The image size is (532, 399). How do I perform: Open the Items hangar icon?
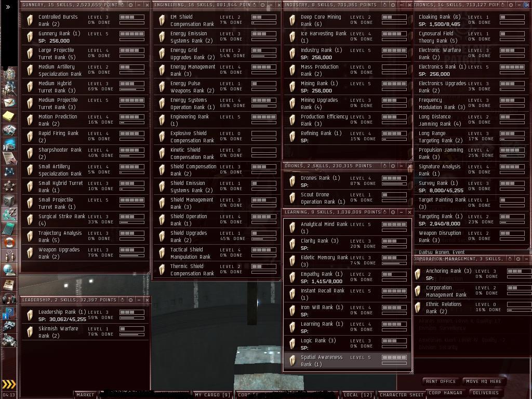[9, 340]
